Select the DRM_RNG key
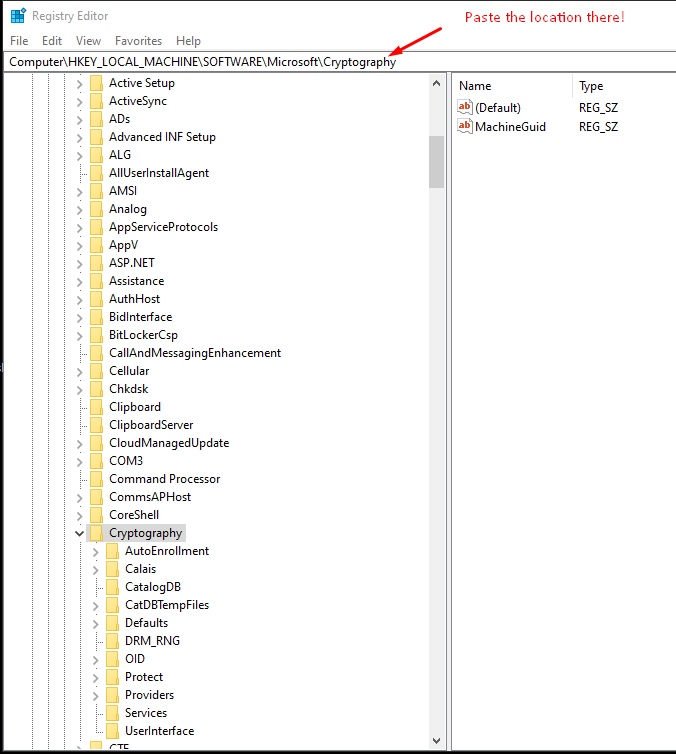 coord(152,641)
